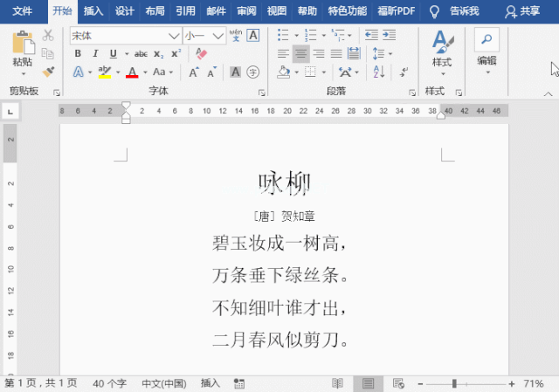Viewport: 559px width, 392px height.
Task: Decrease font size with small A
Action: click(x=211, y=72)
